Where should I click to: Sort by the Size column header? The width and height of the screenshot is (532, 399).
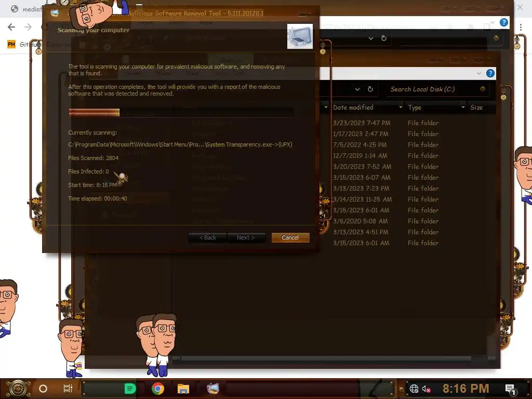[476, 107]
